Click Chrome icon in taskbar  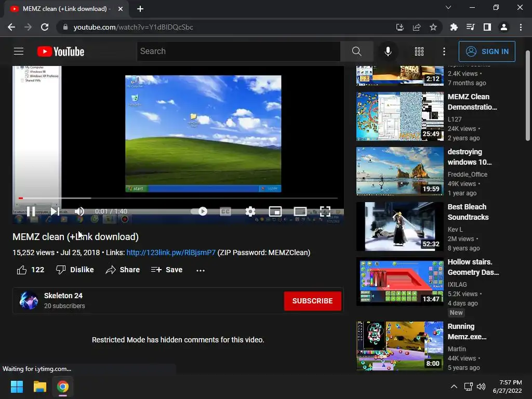[x=63, y=387]
